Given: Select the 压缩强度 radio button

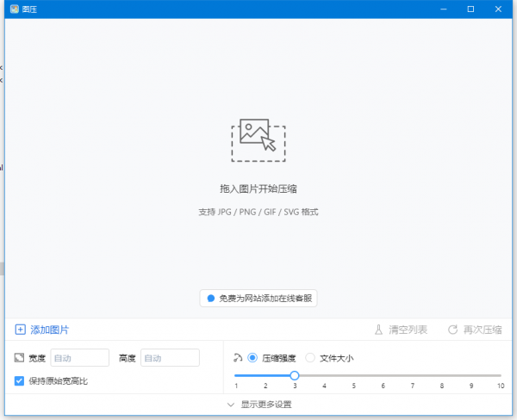Looking at the screenshot, I should (252, 358).
